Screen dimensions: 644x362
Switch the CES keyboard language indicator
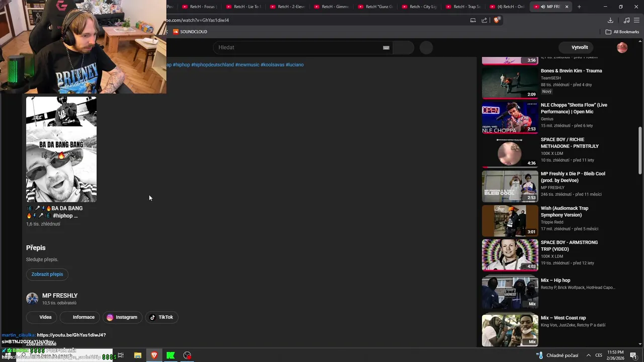[599, 355]
